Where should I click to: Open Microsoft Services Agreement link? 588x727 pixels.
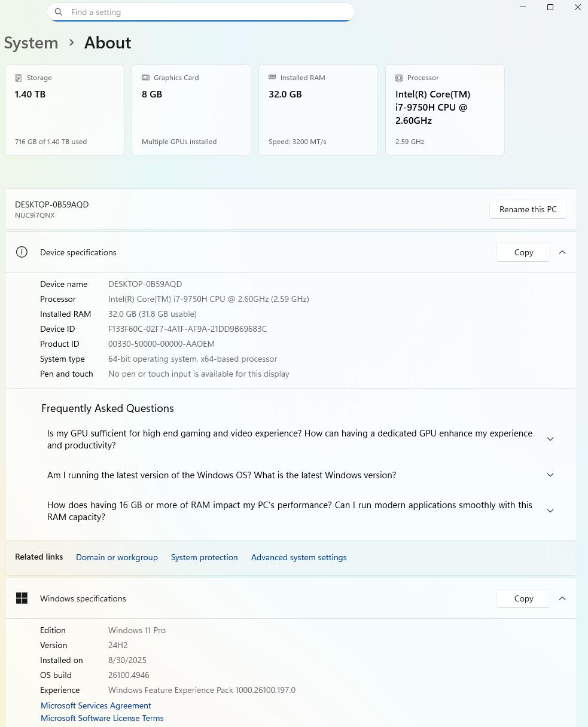[96, 705]
